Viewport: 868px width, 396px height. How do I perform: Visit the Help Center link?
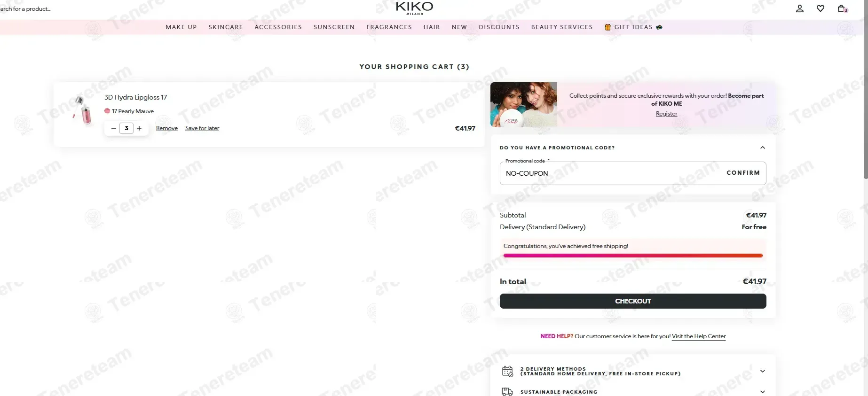699,336
